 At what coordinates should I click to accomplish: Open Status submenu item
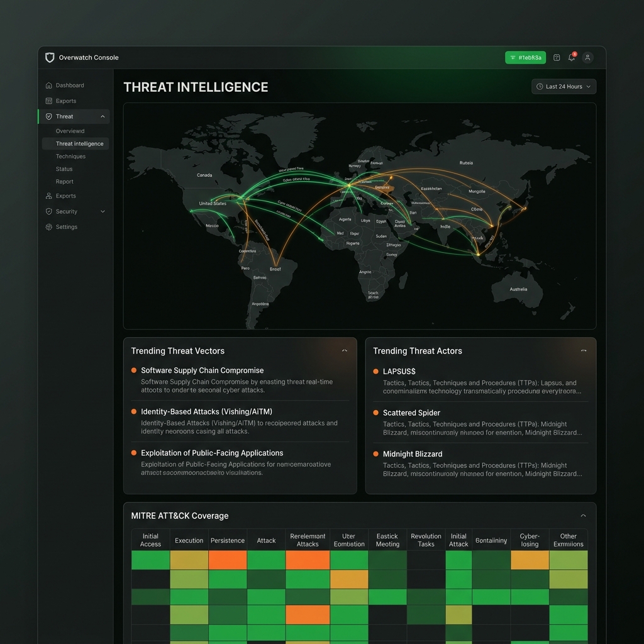[x=64, y=169]
